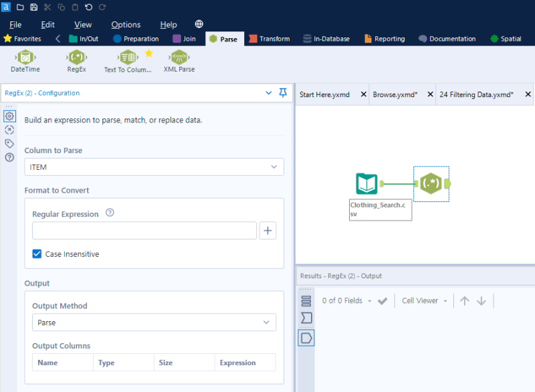535x392 pixels.
Task: Open the Help menu
Action: click(169, 25)
